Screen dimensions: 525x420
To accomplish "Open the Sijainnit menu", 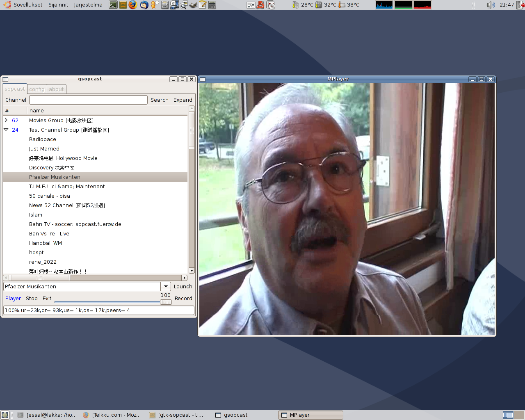I will click(x=58, y=5).
